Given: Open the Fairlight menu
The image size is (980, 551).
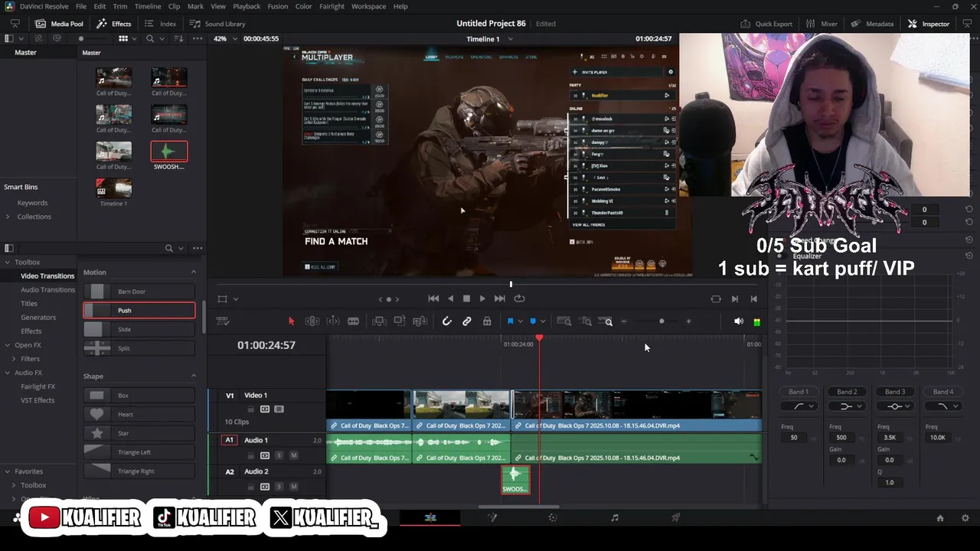Looking at the screenshot, I should pos(332,6).
